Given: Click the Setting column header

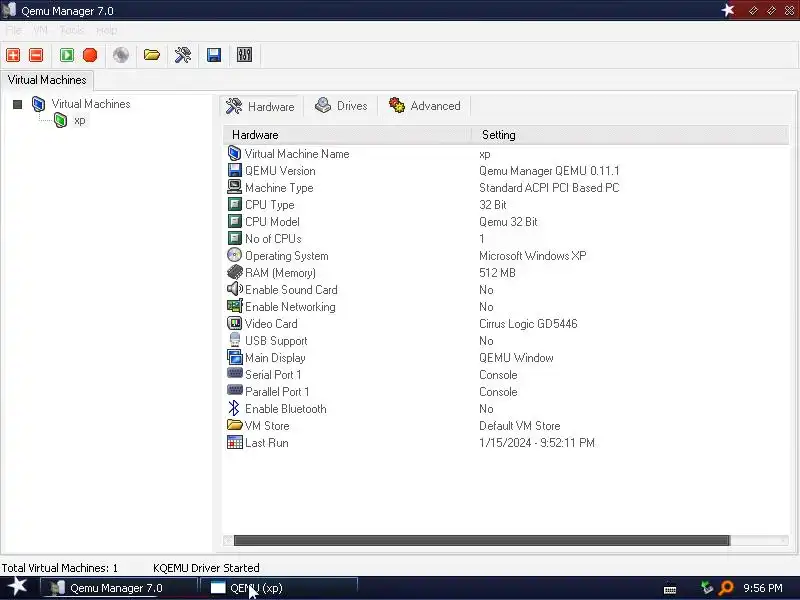Looking at the screenshot, I should tap(630, 135).
